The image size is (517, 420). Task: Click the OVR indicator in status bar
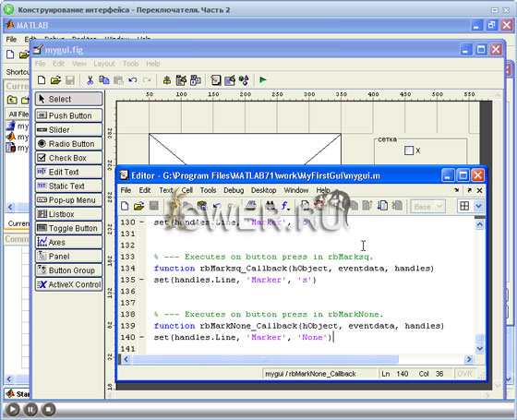coord(465,374)
